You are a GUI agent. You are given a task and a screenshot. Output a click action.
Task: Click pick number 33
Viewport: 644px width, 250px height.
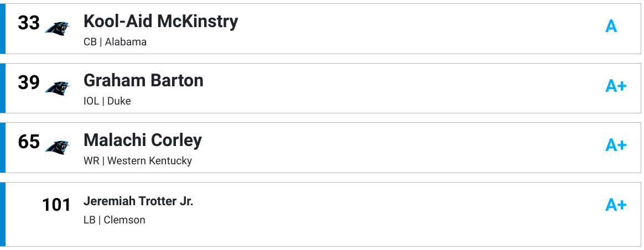click(29, 23)
